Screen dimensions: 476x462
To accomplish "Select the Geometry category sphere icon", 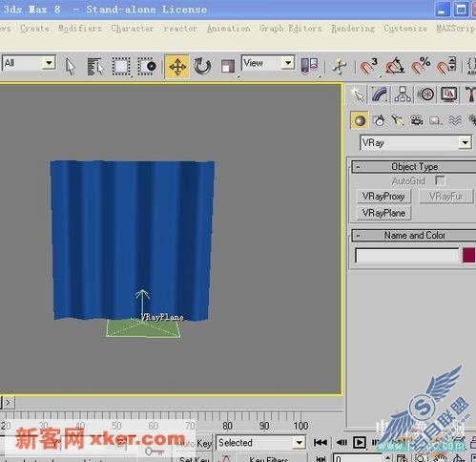I will [360, 120].
